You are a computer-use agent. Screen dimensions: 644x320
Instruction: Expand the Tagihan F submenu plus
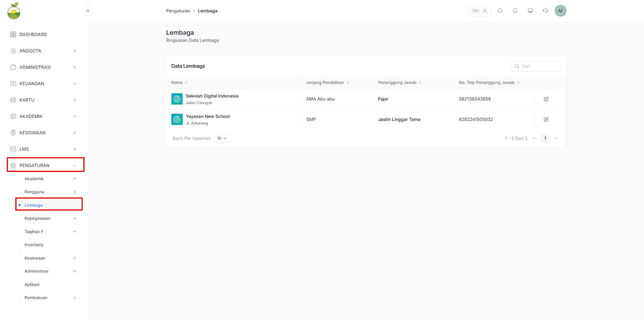click(x=74, y=232)
